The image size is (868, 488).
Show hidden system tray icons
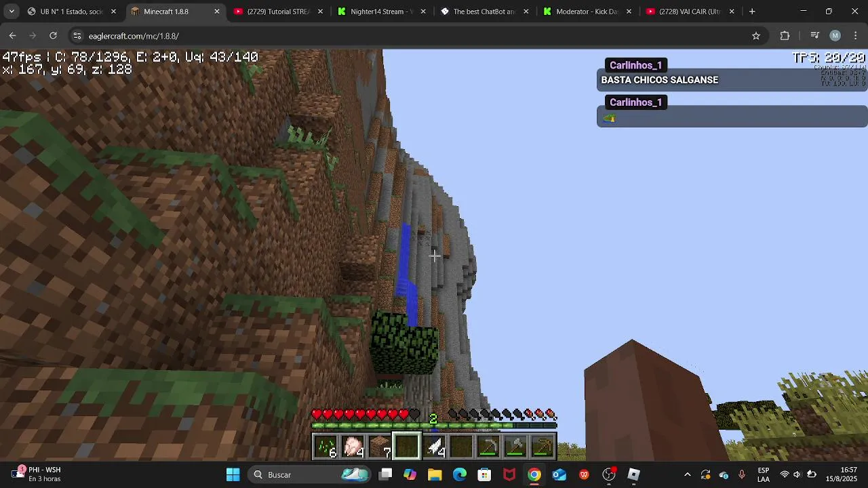(x=687, y=474)
